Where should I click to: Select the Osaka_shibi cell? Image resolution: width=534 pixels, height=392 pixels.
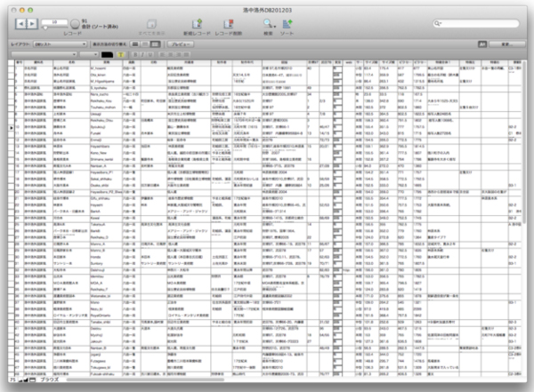pos(106,186)
